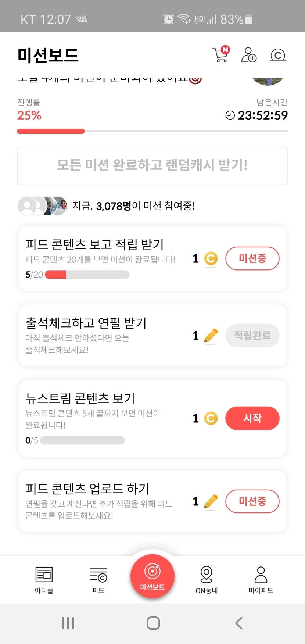Image resolution: width=305 pixels, height=644 pixels.
Task: Tap the greyed 적립완료 button
Action: point(252,335)
